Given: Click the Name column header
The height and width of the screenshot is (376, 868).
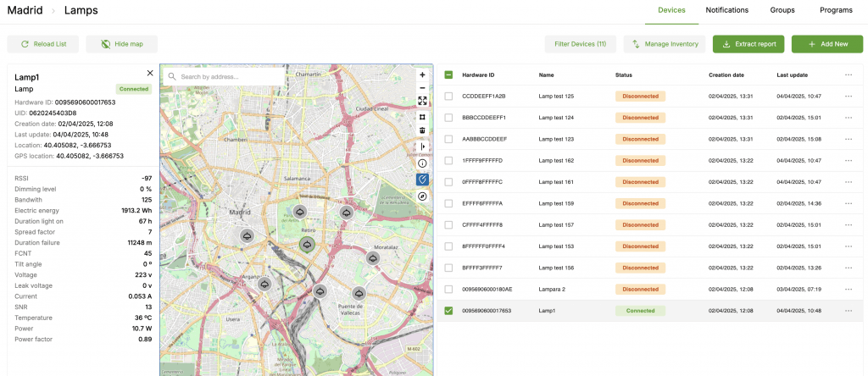Looking at the screenshot, I should [x=546, y=75].
